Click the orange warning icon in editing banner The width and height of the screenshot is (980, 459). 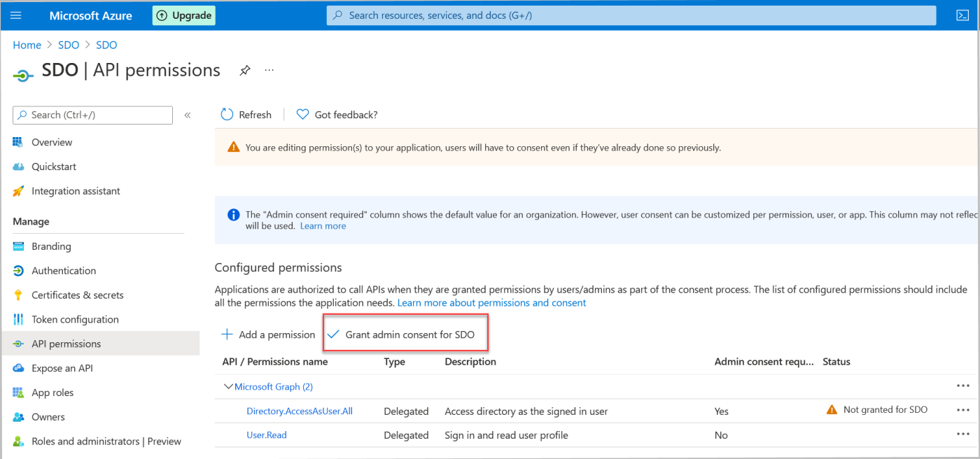click(x=234, y=148)
